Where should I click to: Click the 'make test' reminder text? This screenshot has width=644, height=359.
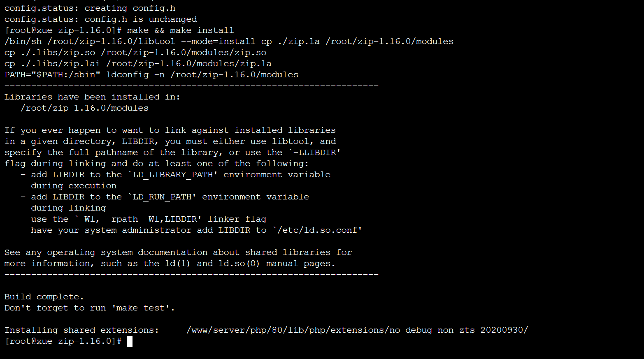tap(143, 308)
